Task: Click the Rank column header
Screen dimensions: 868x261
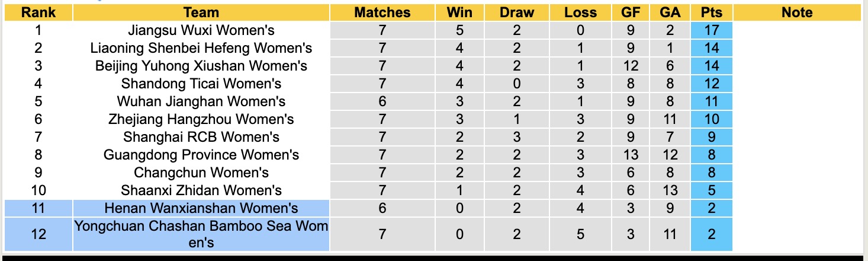Action: click(x=38, y=12)
